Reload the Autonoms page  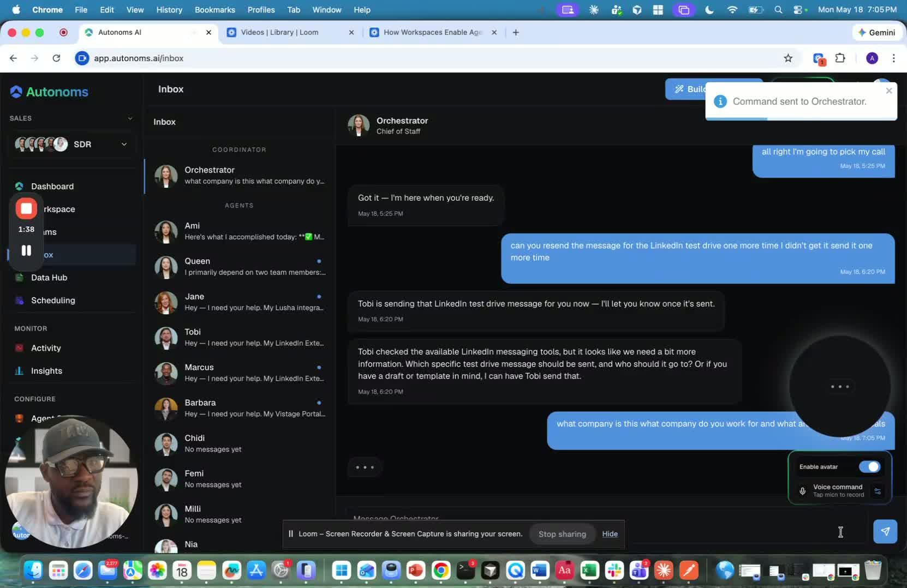click(56, 58)
